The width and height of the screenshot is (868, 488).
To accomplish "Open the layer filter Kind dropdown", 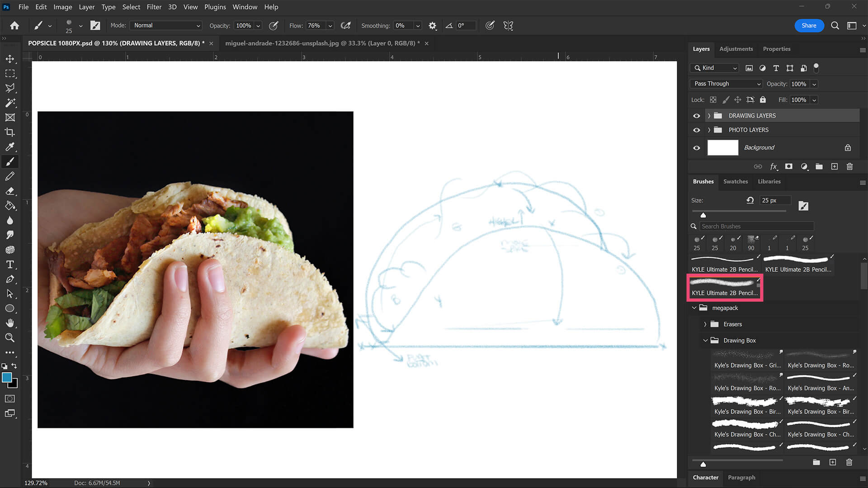I will pos(715,68).
